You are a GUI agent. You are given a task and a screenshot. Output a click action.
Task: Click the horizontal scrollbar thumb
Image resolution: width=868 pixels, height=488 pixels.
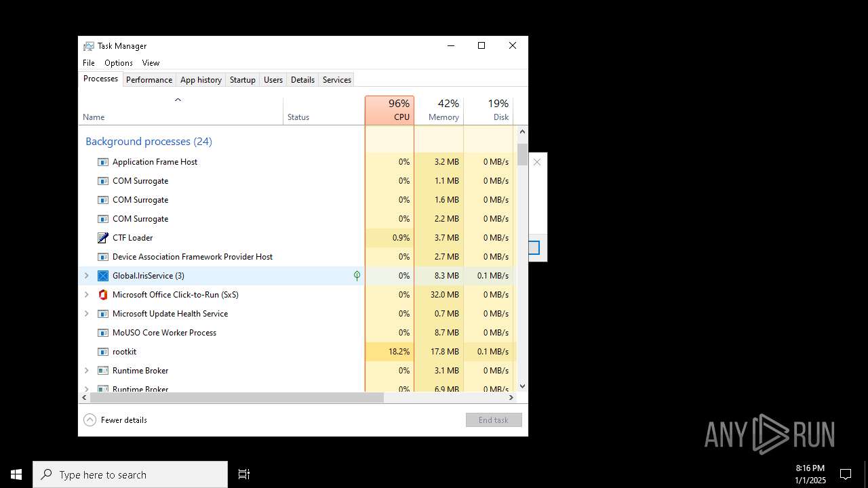237,398
